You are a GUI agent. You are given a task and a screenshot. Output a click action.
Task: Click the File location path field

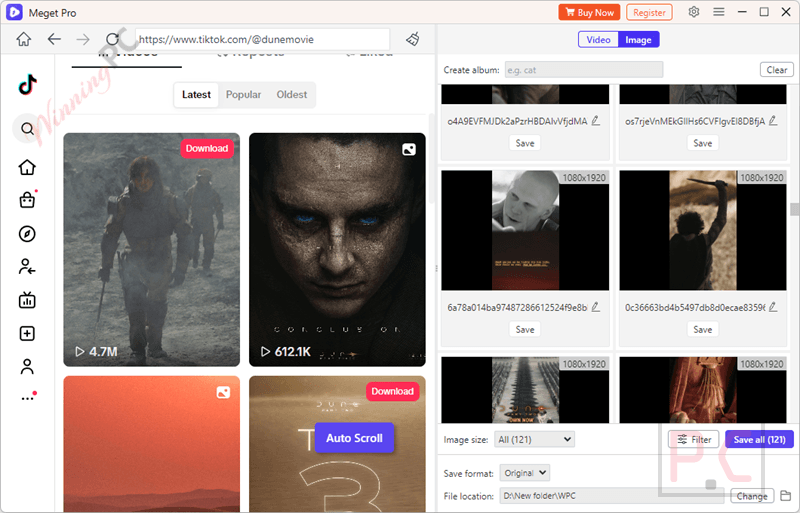612,496
